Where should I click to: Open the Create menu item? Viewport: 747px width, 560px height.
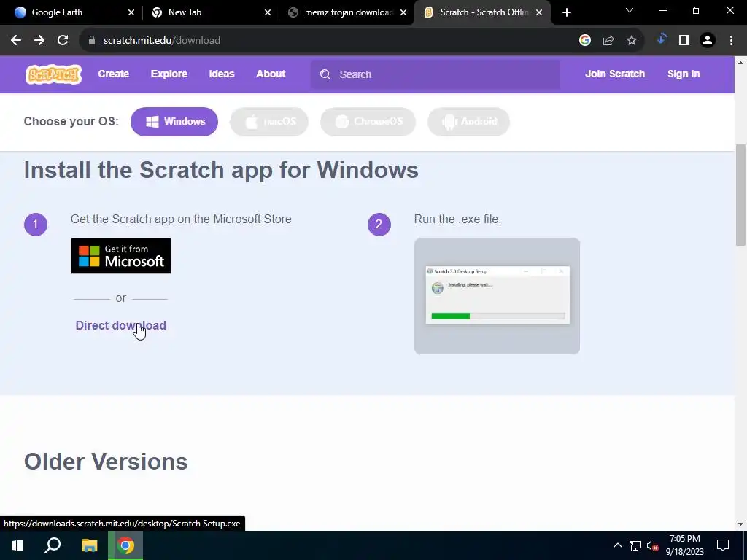click(x=113, y=74)
